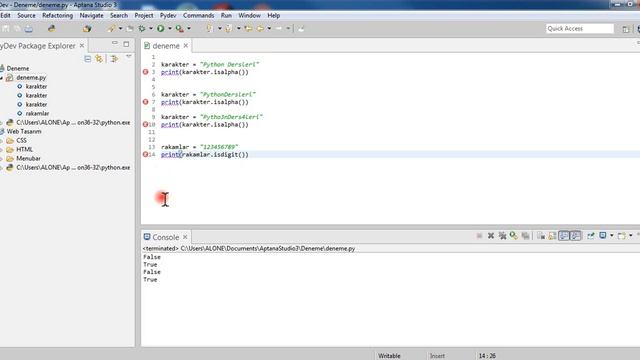Open the navigation history dropdown arrow

click(269, 29)
